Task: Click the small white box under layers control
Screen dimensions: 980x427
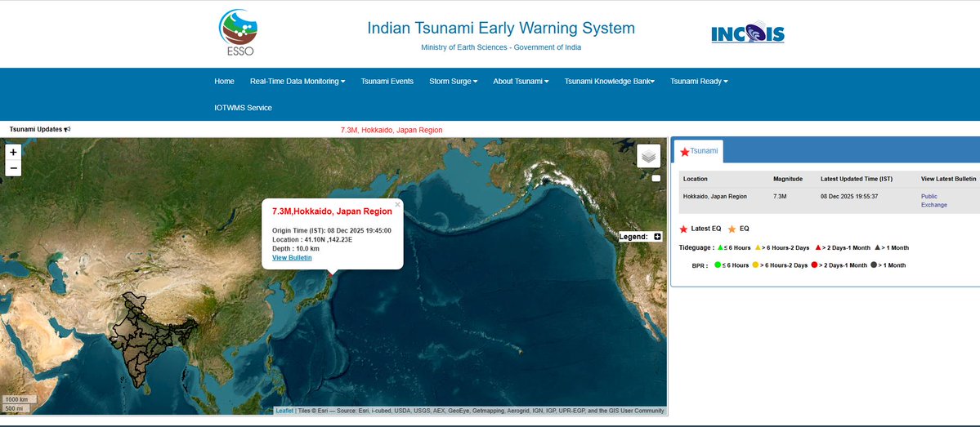Action: click(x=656, y=179)
